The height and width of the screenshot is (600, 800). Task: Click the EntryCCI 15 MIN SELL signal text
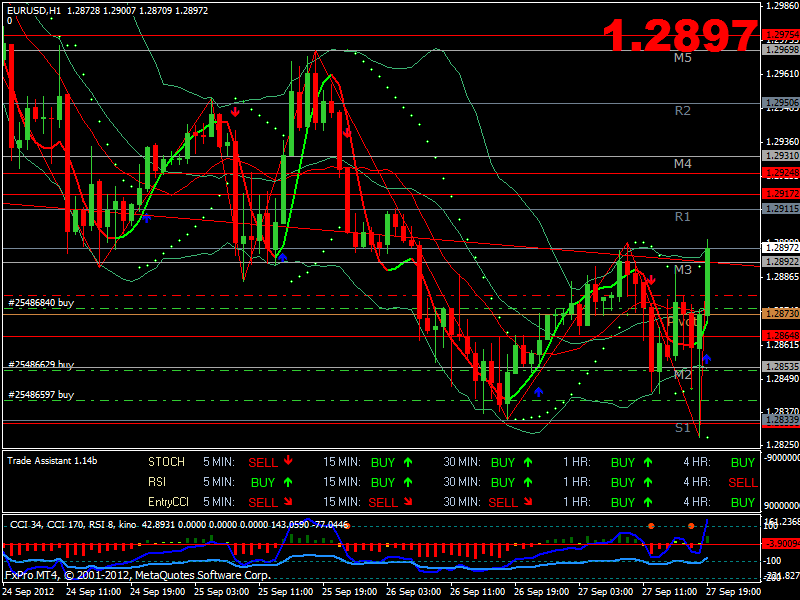pyautogui.click(x=383, y=503)
